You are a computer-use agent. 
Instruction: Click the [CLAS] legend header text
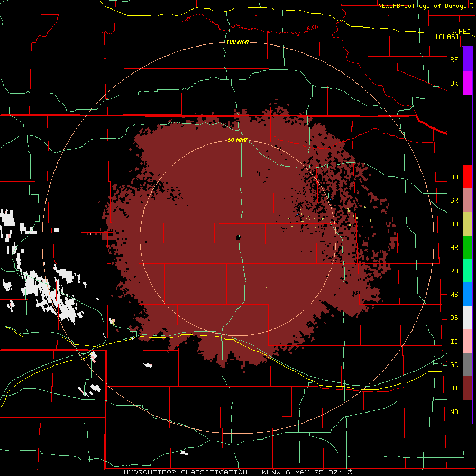447,36
